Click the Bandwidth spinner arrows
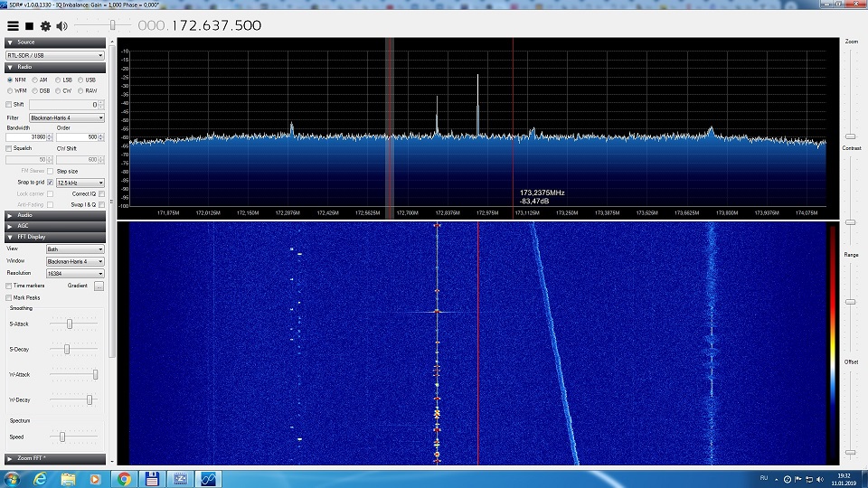This screenshot has height=488, width=868. [50, 137]
